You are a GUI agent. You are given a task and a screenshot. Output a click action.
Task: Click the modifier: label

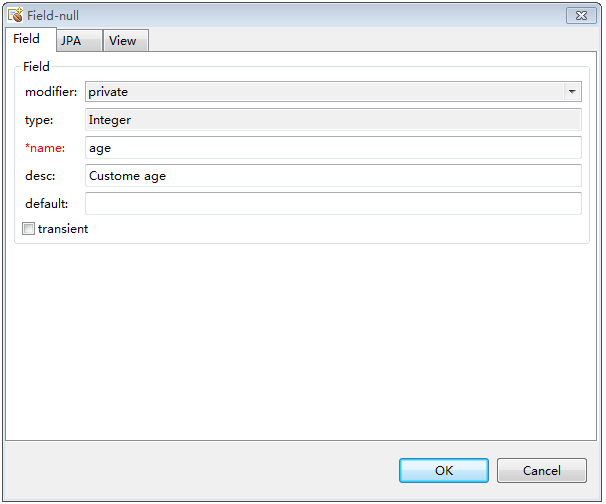pyautogui.click(x=51, y=92)
